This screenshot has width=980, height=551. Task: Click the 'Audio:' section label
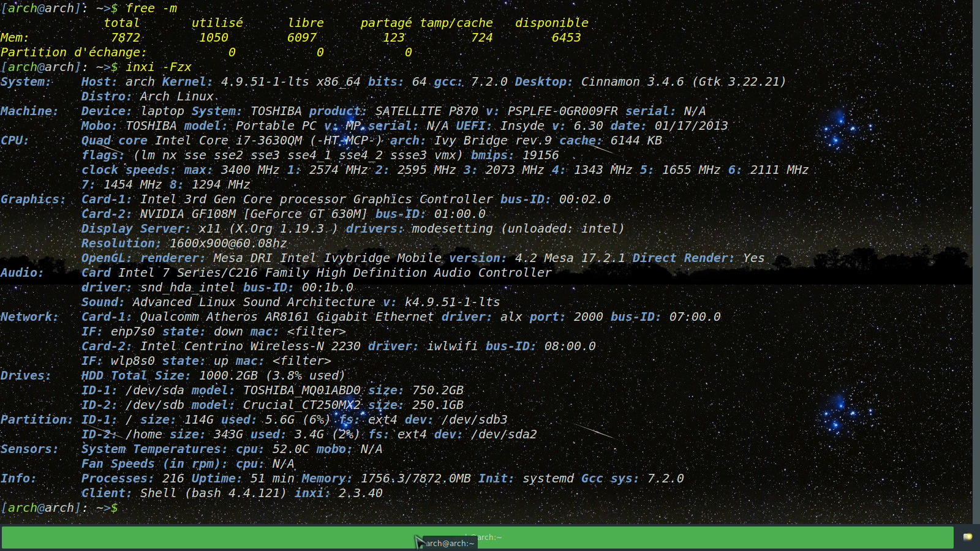pyautogui.click(x=22, y=273)
